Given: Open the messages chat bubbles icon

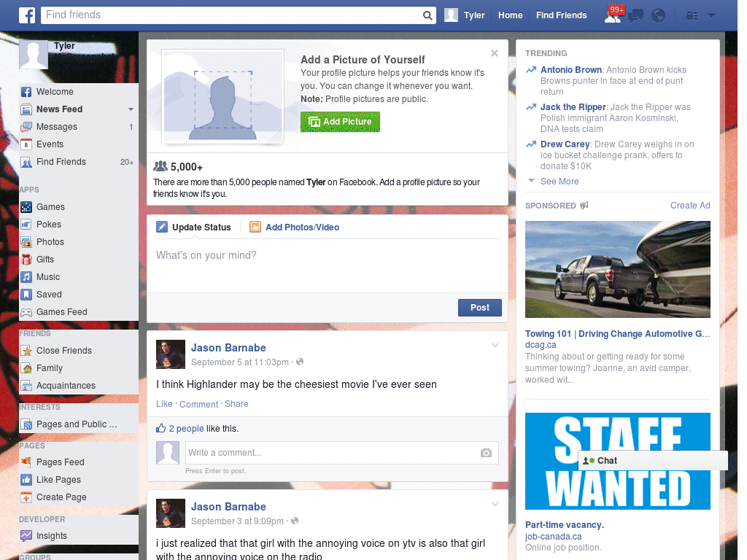Looking at the screenshot, I should (x=635, y=16).
